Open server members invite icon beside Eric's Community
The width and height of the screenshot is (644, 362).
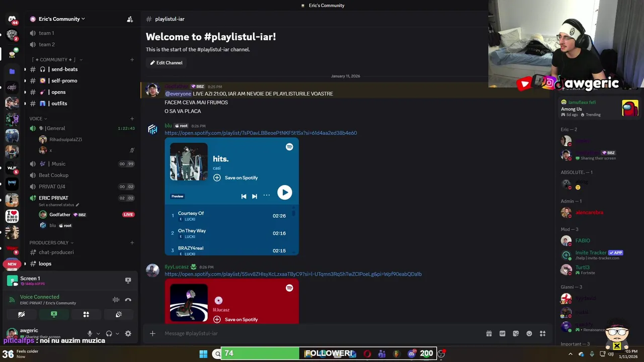(x=130, y=19)
